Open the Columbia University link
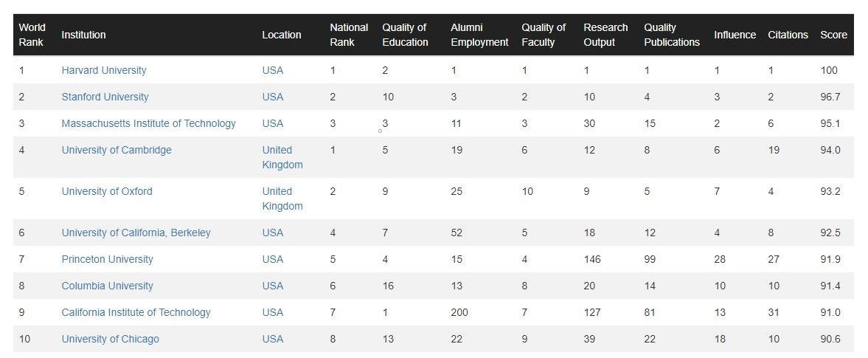Viewport: 868px width, 358px height. click(107, 286)
